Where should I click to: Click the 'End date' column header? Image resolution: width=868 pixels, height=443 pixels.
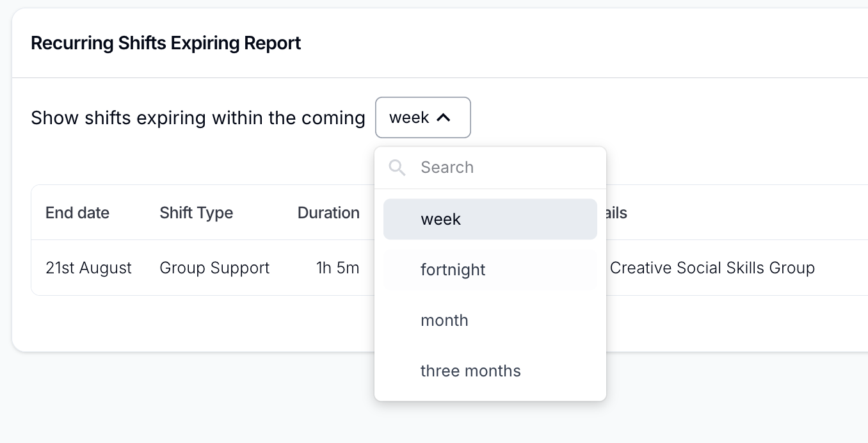click(77, 213)
